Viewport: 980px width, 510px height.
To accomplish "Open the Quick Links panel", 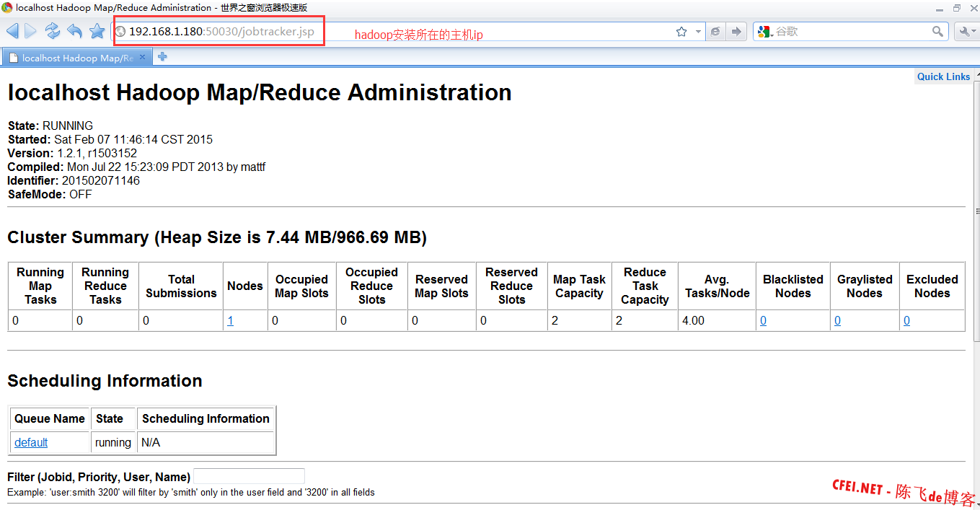I will click(x=943, y=76).
